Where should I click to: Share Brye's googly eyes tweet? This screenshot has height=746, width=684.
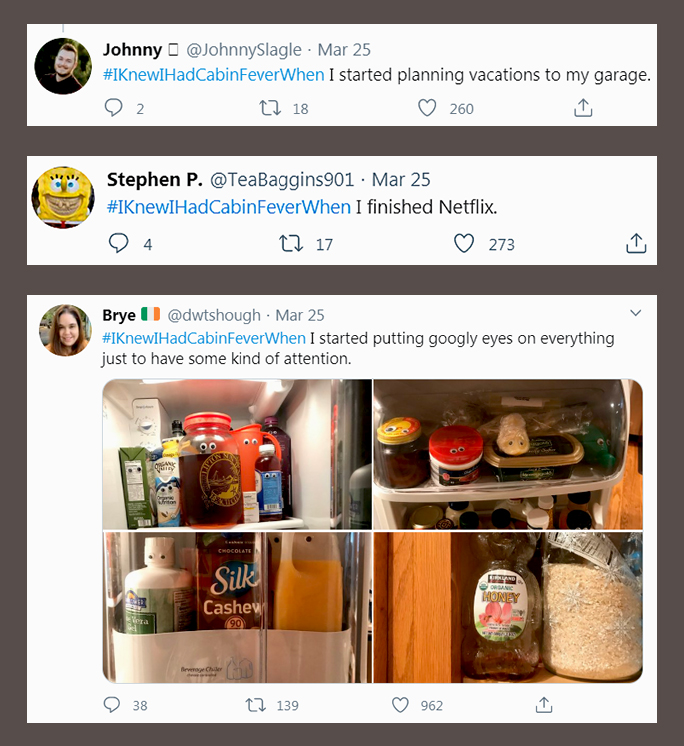click(x=544, y=705)
